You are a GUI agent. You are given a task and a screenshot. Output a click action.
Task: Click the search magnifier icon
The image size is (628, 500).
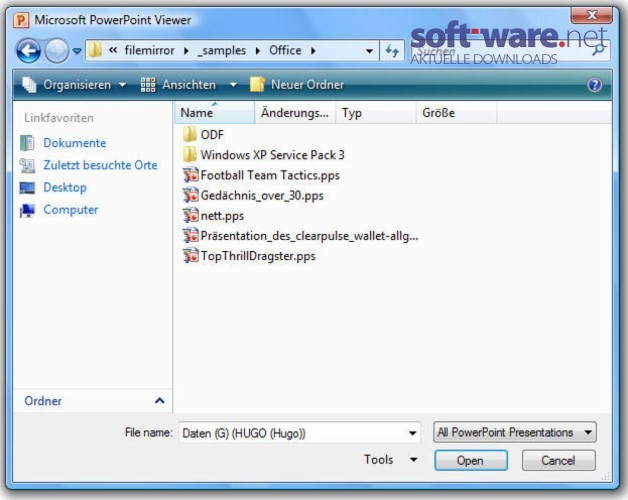(x=599, y=50)
